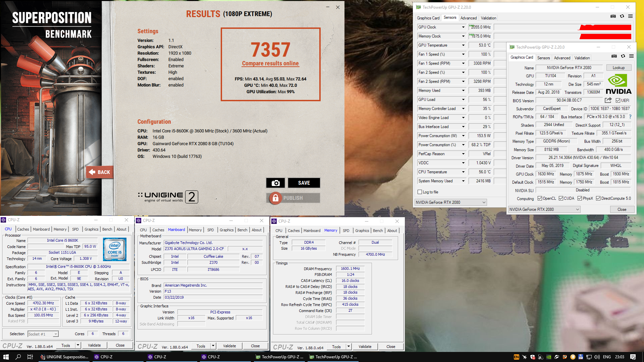This screenshot has height=362, width=644.
Task: Click the 23:03 taskbar clock
Action: point(620,357)
